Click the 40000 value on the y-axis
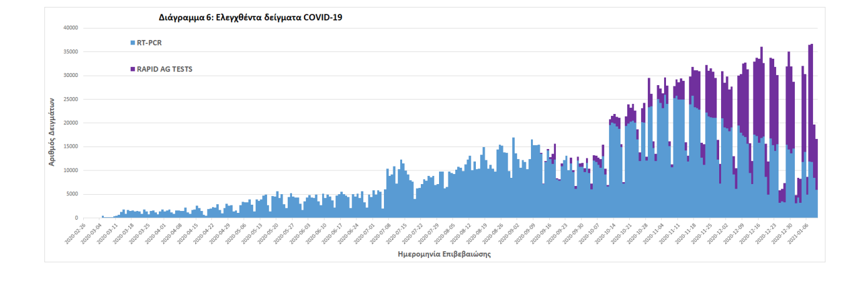Screen dimensions: 868x288 (69, 28)
